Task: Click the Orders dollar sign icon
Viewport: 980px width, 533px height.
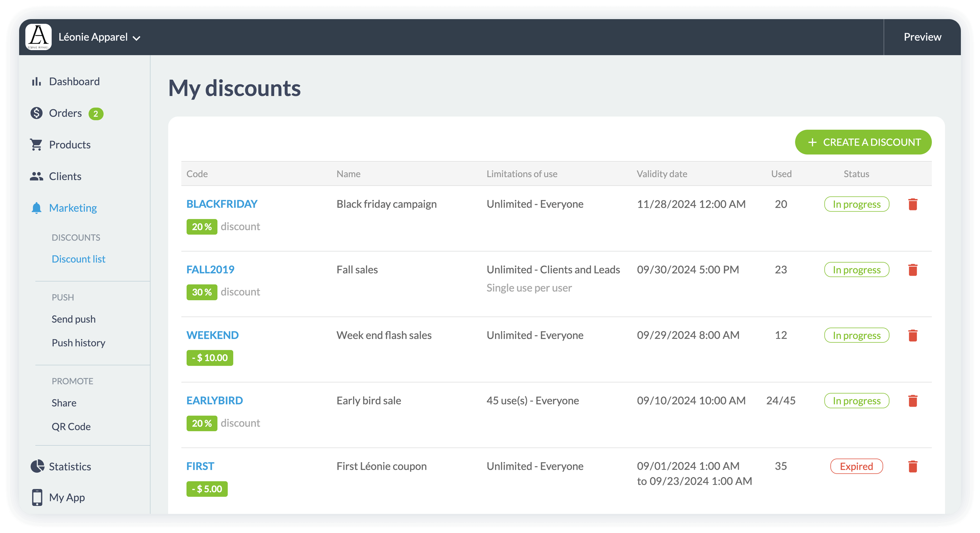Action: click(x=36, y=113)
